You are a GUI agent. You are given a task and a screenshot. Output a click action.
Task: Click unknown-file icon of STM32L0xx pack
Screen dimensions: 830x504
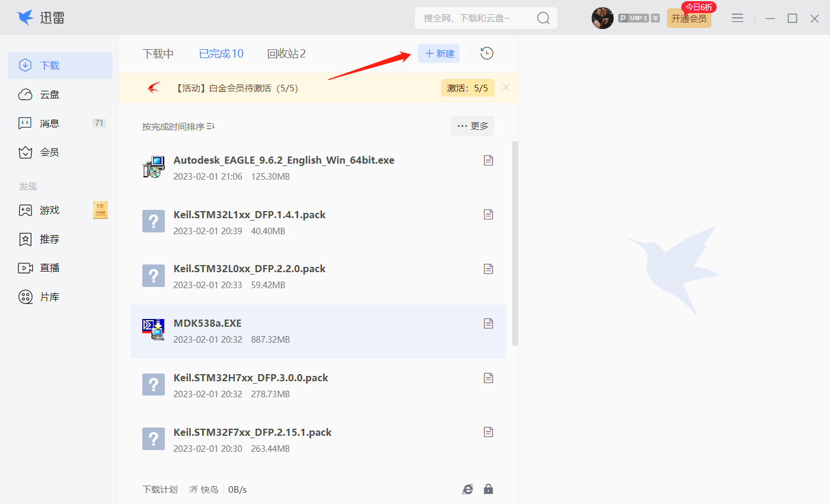[x=154, y=276]
